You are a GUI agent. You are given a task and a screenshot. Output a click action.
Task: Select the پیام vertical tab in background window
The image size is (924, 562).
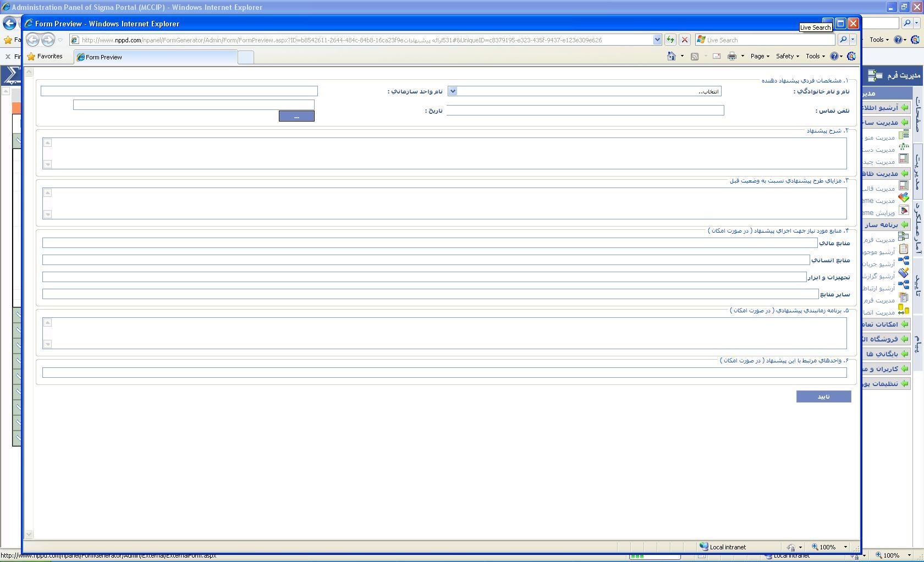click(x=917, y=344)
